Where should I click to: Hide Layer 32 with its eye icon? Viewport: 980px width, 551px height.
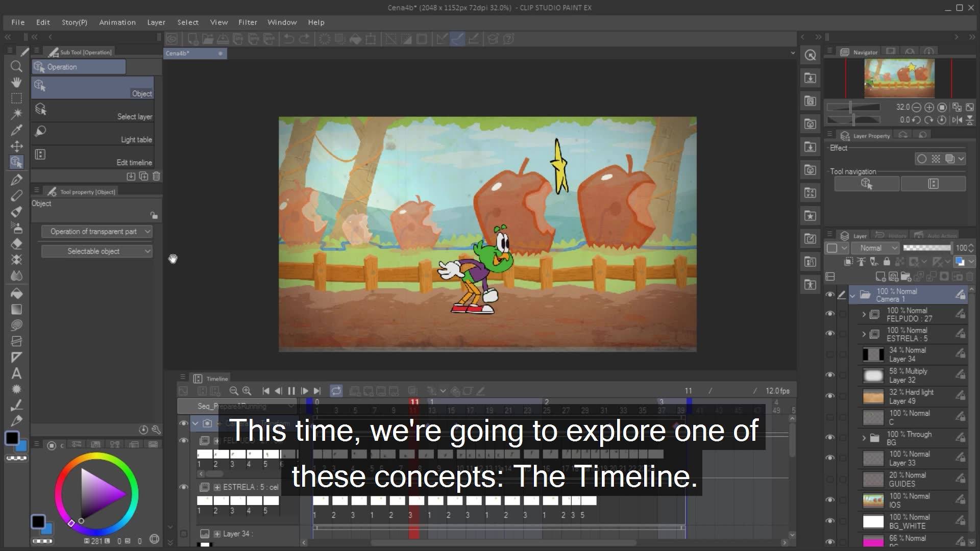pyautogui.click(x=830, y=375)
